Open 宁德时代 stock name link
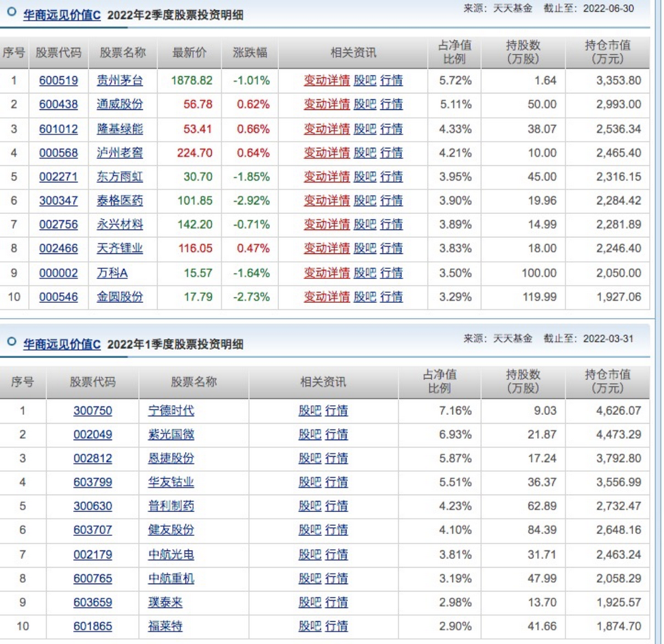This screenshot has width=664, height=644. coord(171,411)
